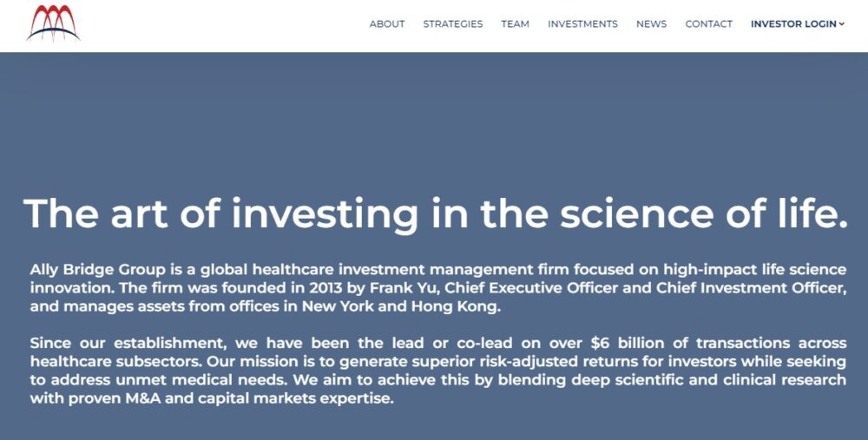Click the 'Ally Bridge Group' text in first paragraph
The height and width of the screenshot is (440, 868).
click(x=98, y=270)
